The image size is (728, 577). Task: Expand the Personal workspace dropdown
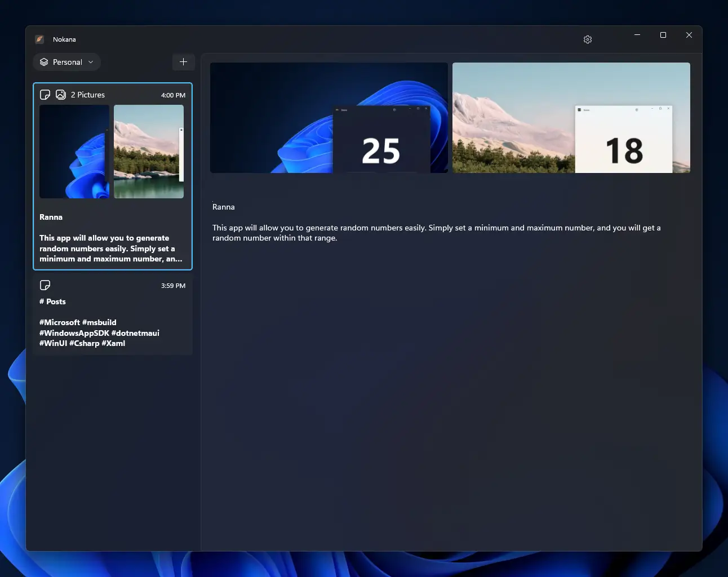click(67, 62)
